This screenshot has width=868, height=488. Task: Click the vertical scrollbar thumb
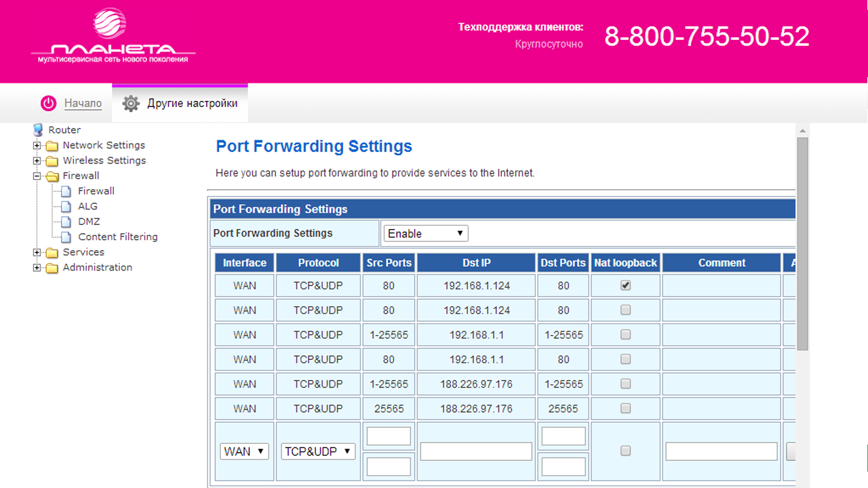pos(802,243)
